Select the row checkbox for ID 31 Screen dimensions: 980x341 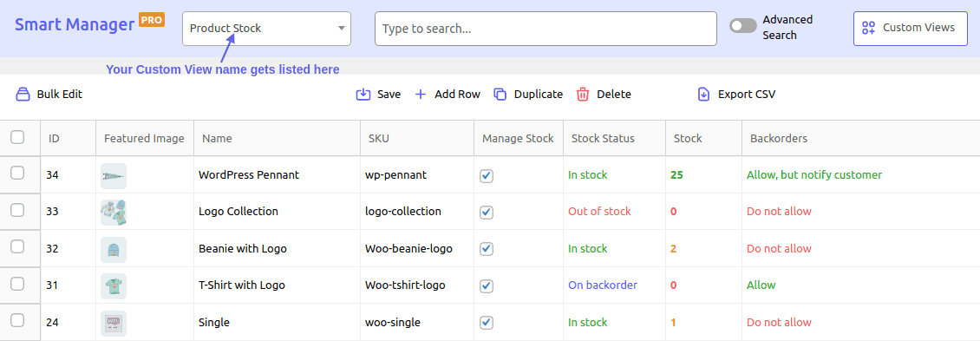click(17, 284)
